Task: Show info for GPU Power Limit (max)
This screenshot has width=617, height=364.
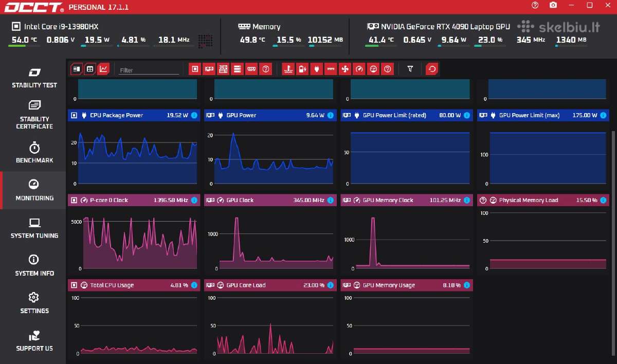Action: click(x=603, y=115)
